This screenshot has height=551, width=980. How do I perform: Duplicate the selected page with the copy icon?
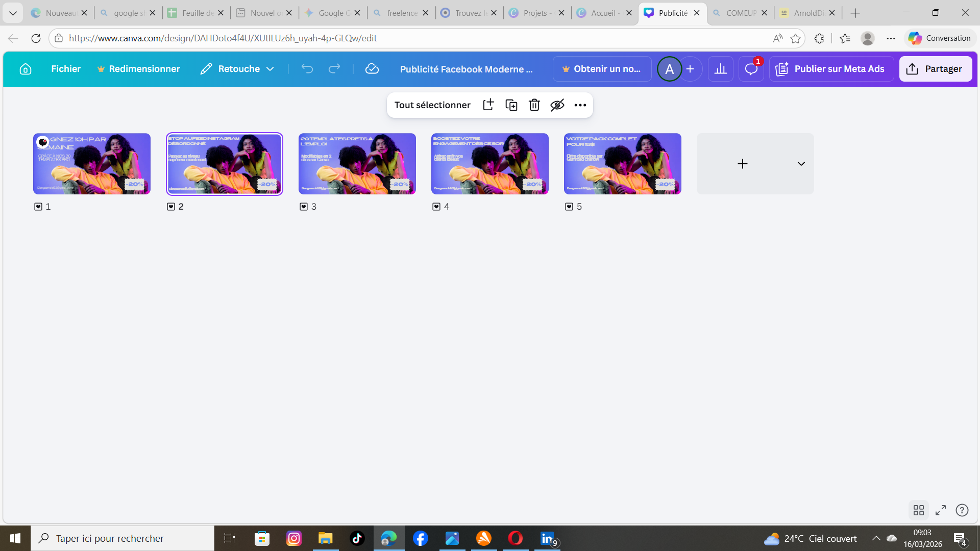tap(511, 105)
